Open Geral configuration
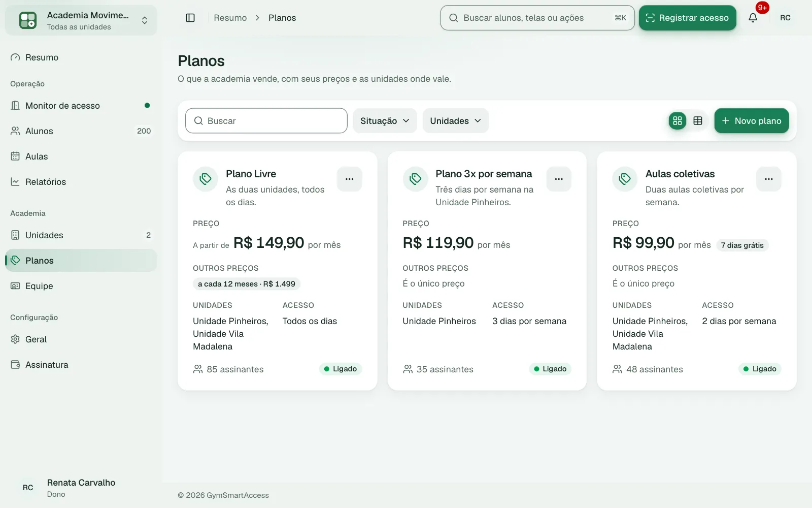812x508 pixels. tap(81, 339)
